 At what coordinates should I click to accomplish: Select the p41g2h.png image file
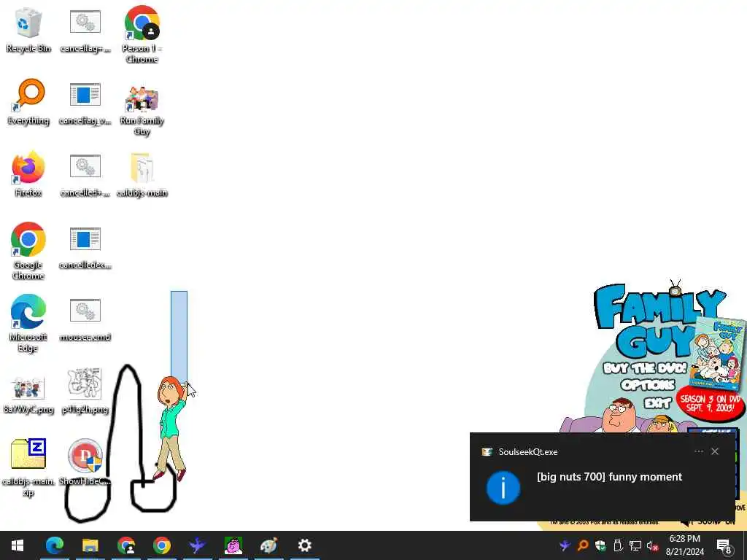(x=85, y=391)
